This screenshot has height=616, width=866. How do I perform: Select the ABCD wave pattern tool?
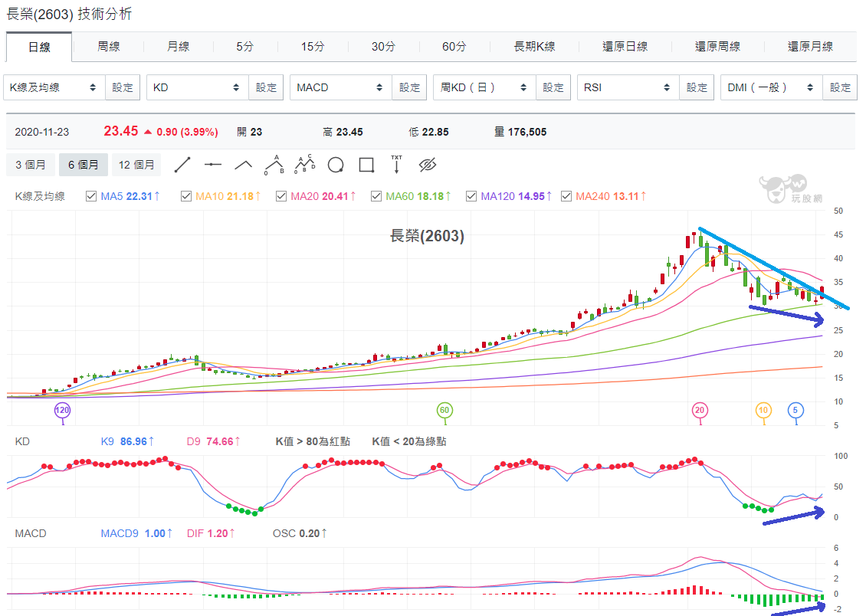click(304, 165)
